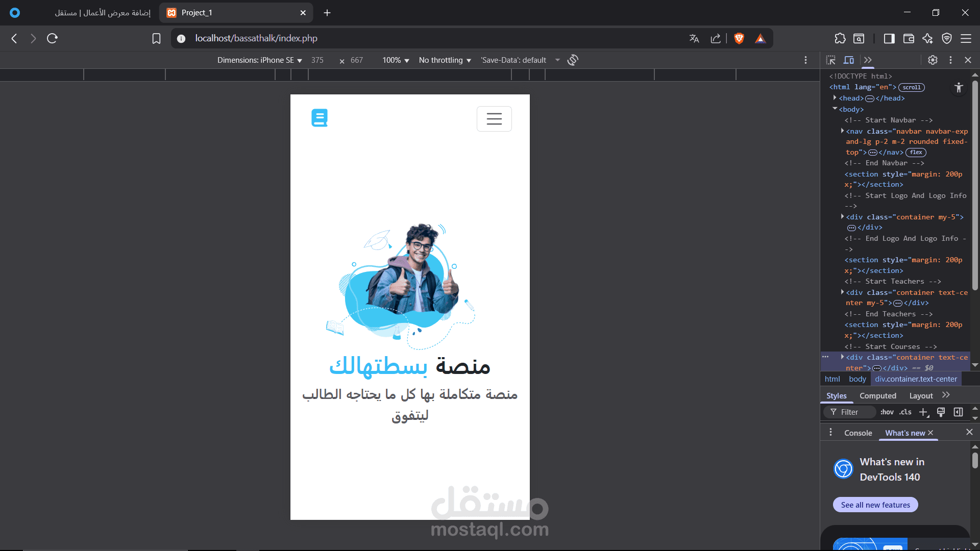Add a new style rule

pyautogui.click(x=924, y=412)
